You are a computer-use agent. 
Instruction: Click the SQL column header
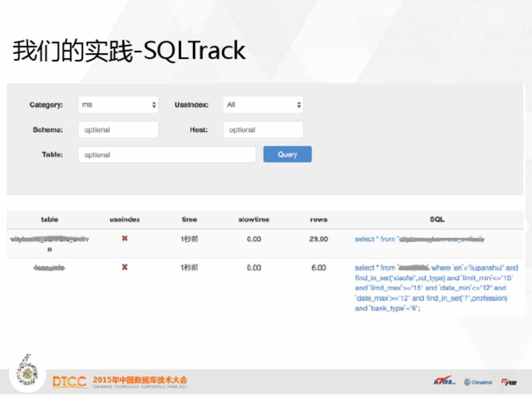coord(437,219)
